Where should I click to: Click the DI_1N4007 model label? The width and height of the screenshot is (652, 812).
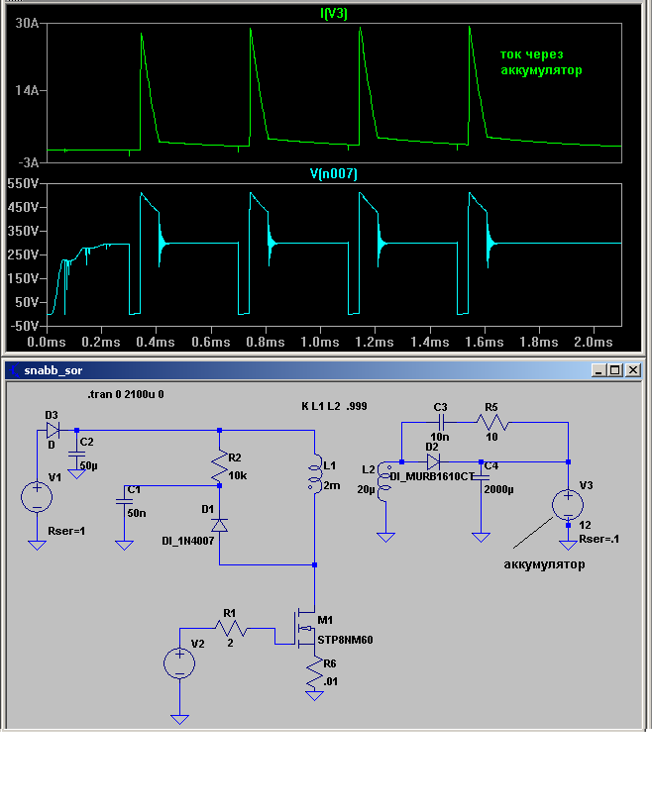pyautogui.click(x=187, y=541)
